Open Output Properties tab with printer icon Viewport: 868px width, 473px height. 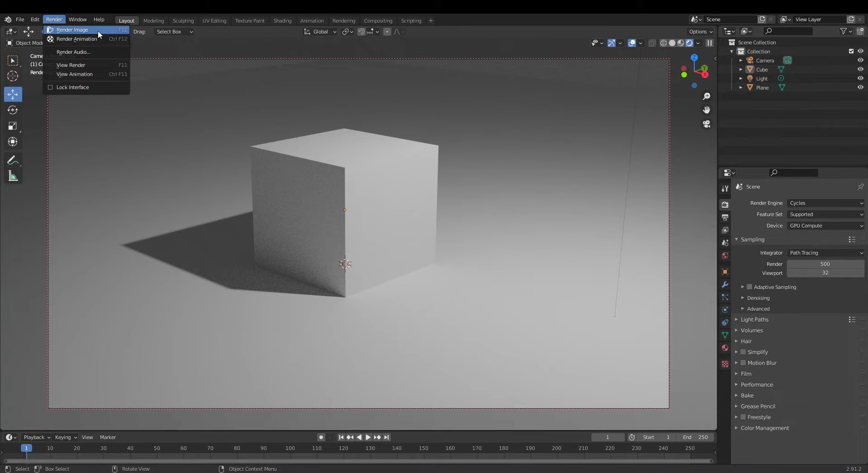(725, 218)
